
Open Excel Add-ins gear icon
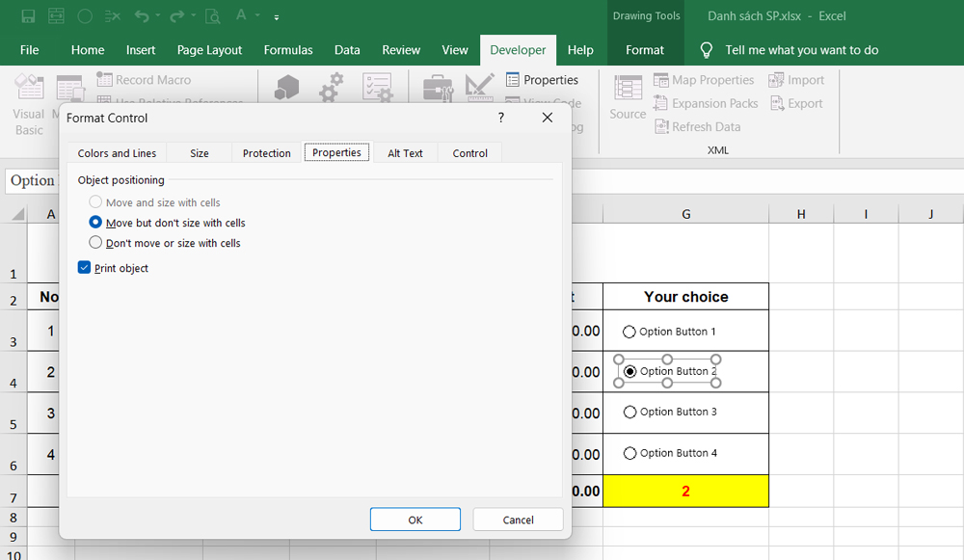point(332,88)
